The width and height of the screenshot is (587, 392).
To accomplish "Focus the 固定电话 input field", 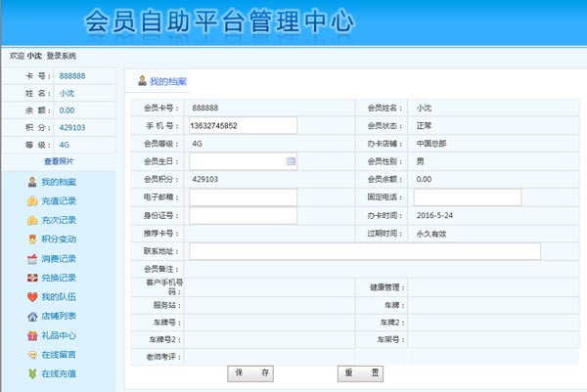I will click(x=468, y=197).
